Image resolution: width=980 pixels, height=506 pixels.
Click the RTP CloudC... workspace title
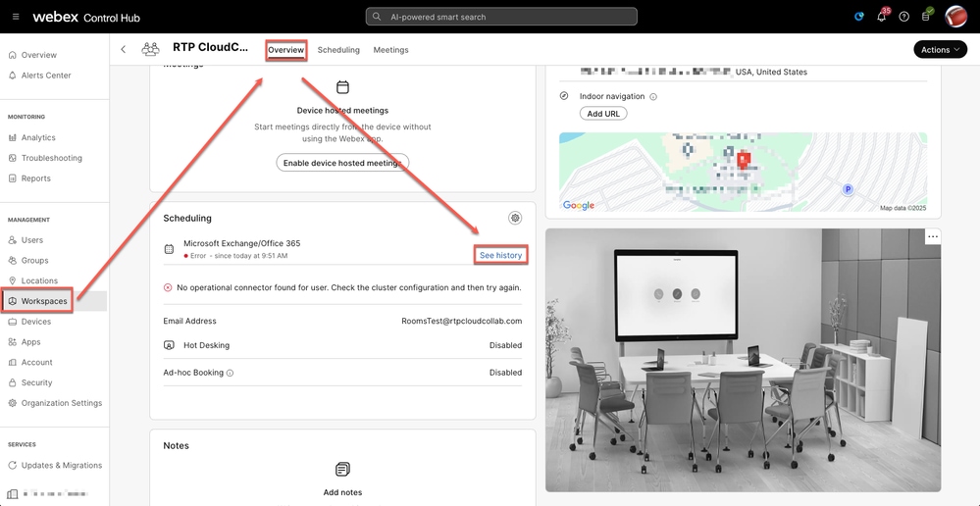coord(211,48)
